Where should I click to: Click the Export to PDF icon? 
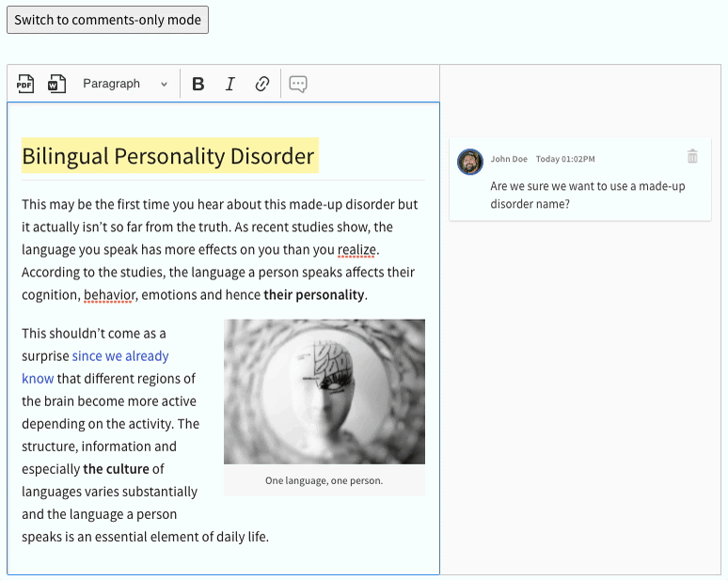[25, 84]
